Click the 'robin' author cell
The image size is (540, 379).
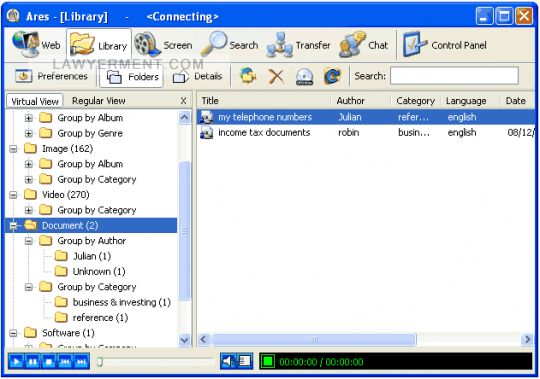click(349, 133)
